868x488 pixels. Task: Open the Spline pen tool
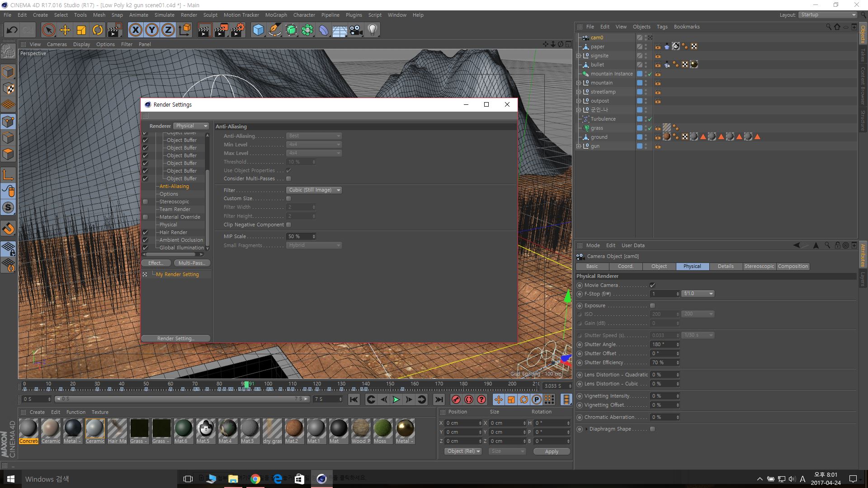(x=274, y=30)
